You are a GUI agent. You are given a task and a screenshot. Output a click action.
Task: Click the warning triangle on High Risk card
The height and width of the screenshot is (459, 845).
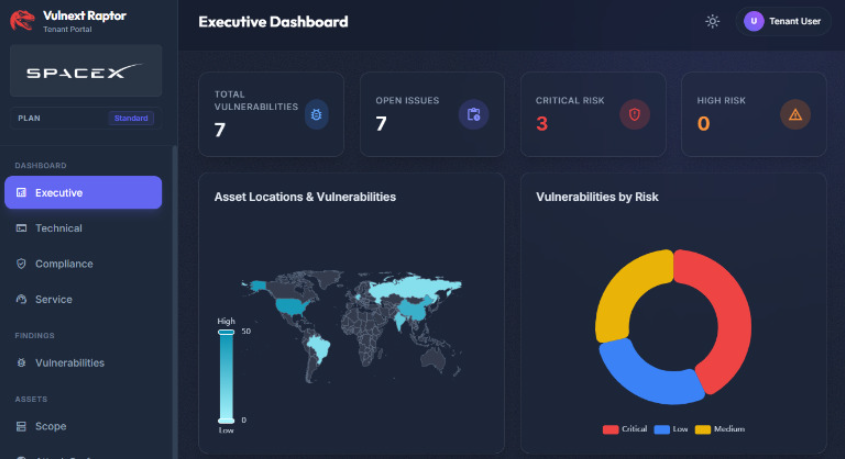click(x=795, y=114)
